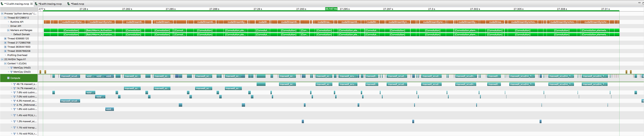Select first [Convolution] range in Markers and Ranges row
The image size is (644, 136).
71,30
